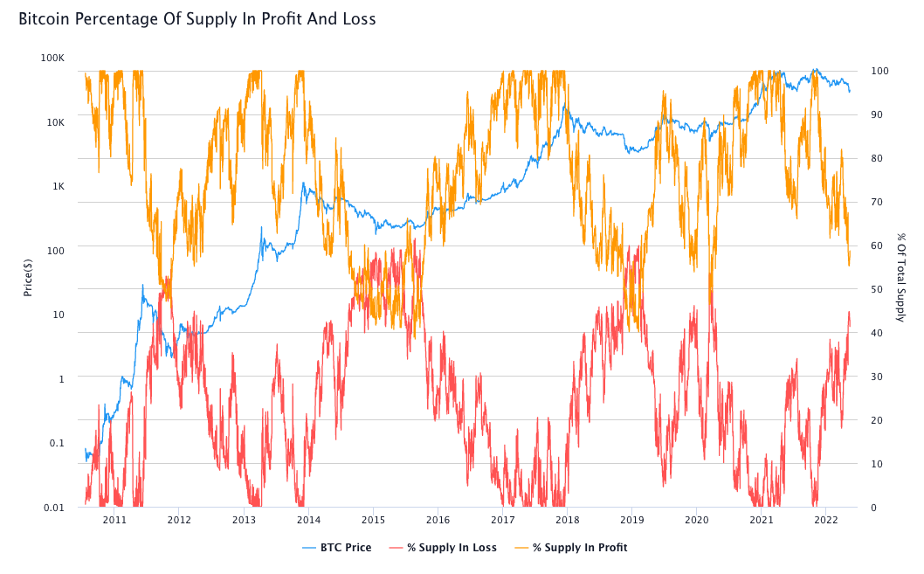Viewport: 924px width, 574px height.
Task: Click the red Supply In Loss legend marker
Action: 396,548
